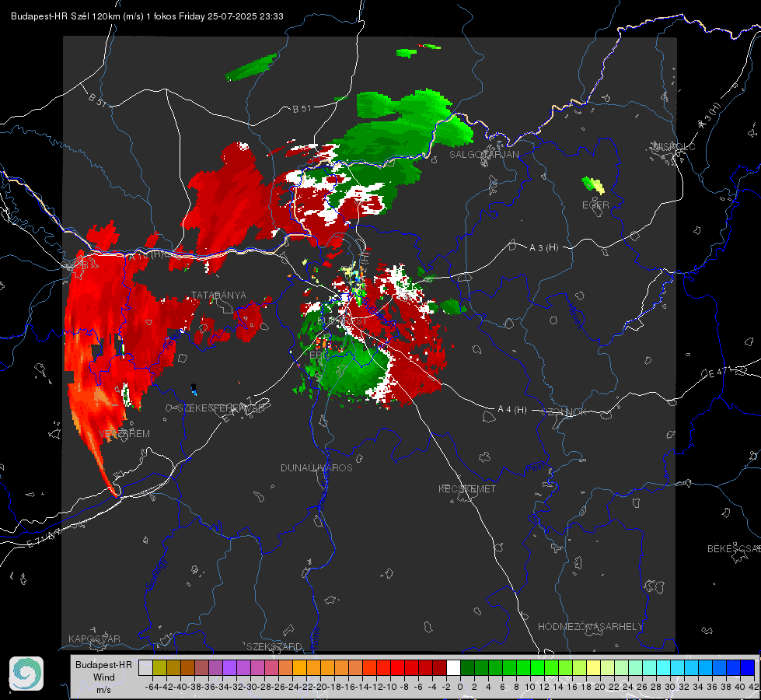Click the -64 tick label on the legend
Screen dimensions: 761x700
[152, 687]
